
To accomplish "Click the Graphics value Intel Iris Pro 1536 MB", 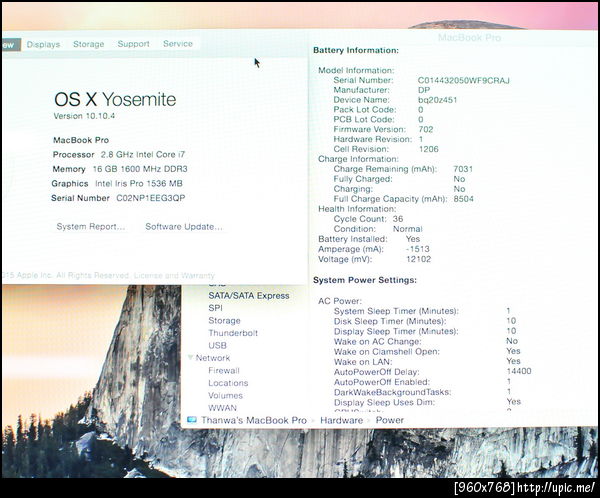I will coord(139,183).
